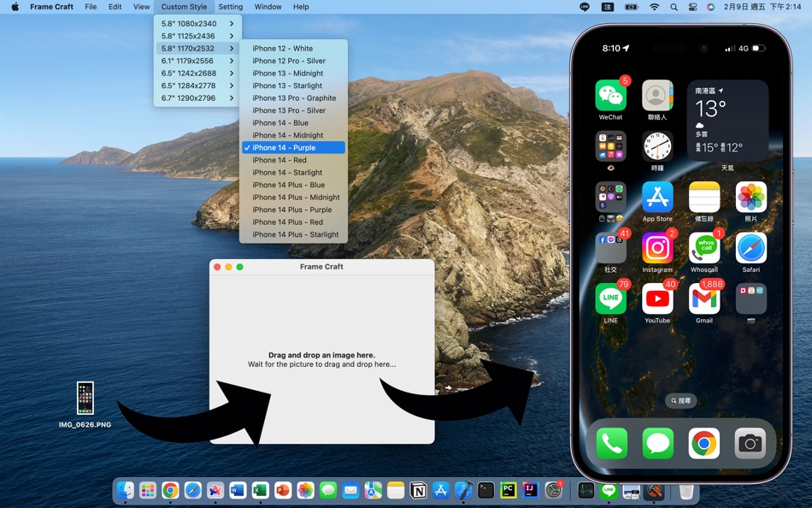
Task: Open Spotlight search from the menu bar
Action: [x=674, y=7]
